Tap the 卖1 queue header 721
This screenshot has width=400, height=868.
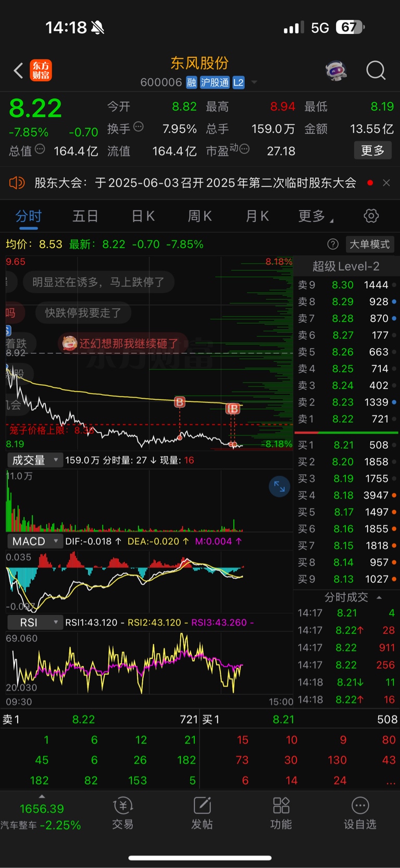[x=100, y=719]
